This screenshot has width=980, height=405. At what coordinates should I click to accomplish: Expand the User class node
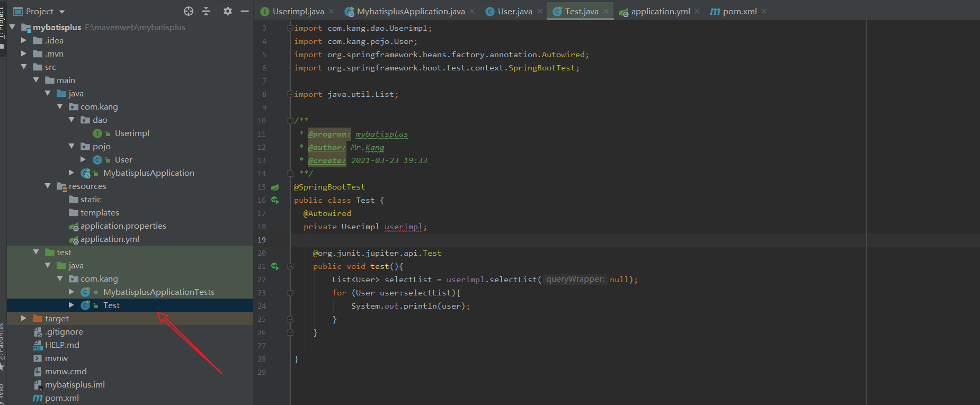tap(83, 159)
